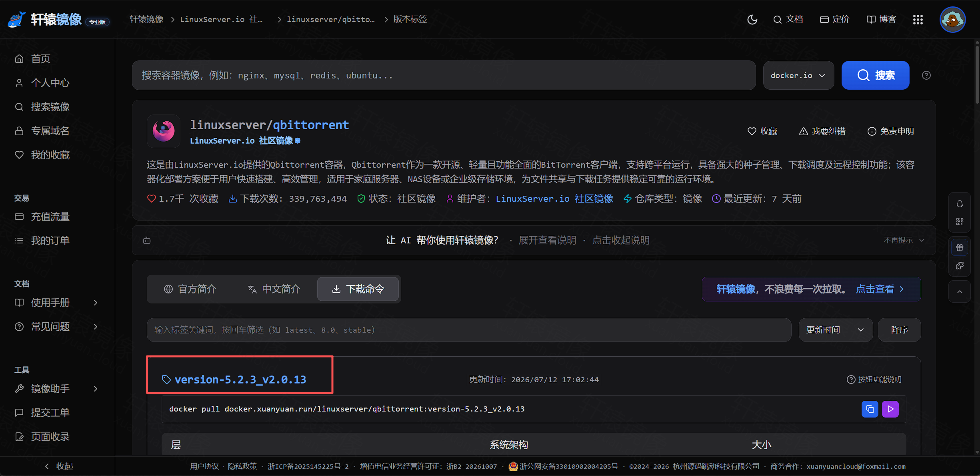Click the 轩辕镜像 breadcrumb link
The height and width of the screenshot is (476, 980).
tap(146, 19)
